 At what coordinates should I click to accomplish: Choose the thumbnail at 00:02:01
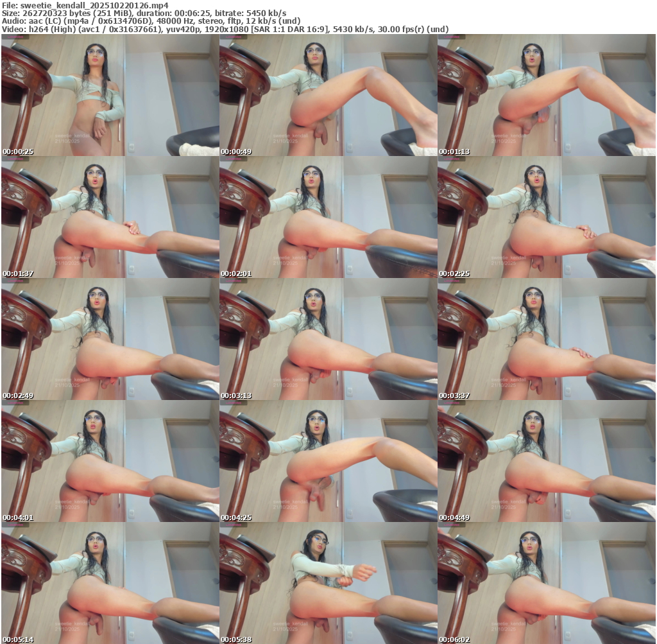[x=328, y=217]
